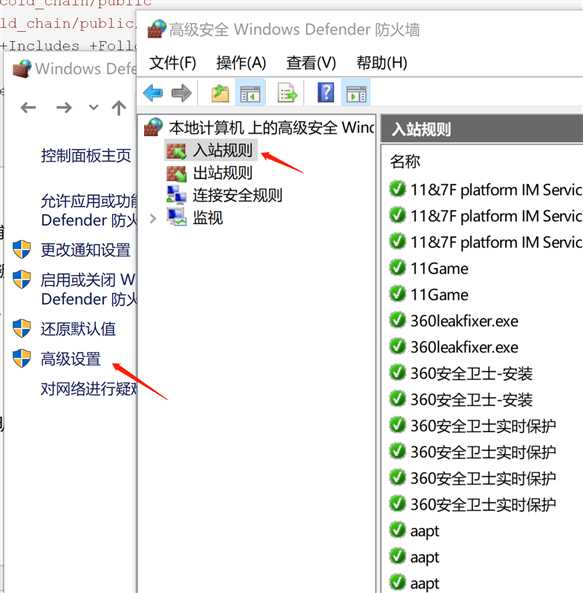Click the firewall icon in title bar

click(157, 29)
